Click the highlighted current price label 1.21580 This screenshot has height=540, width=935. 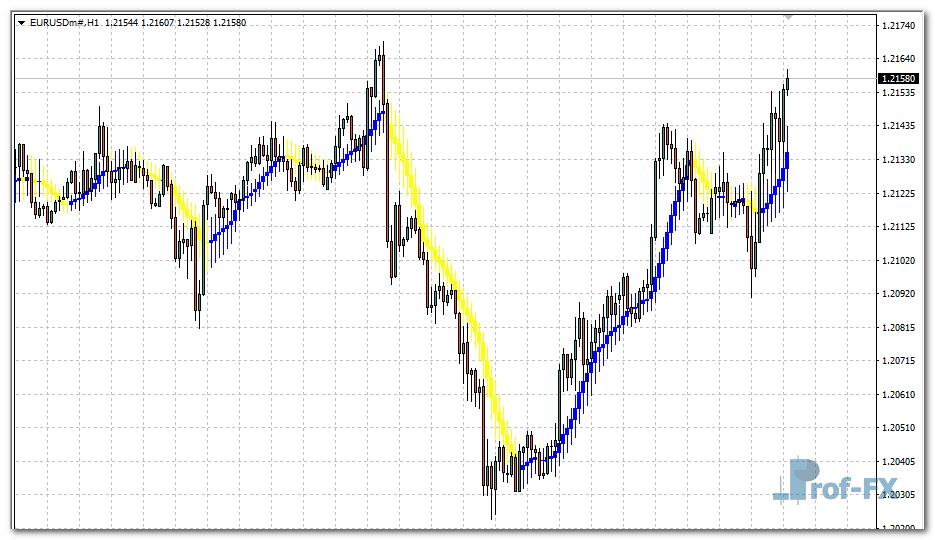click(x=898, y=78)
